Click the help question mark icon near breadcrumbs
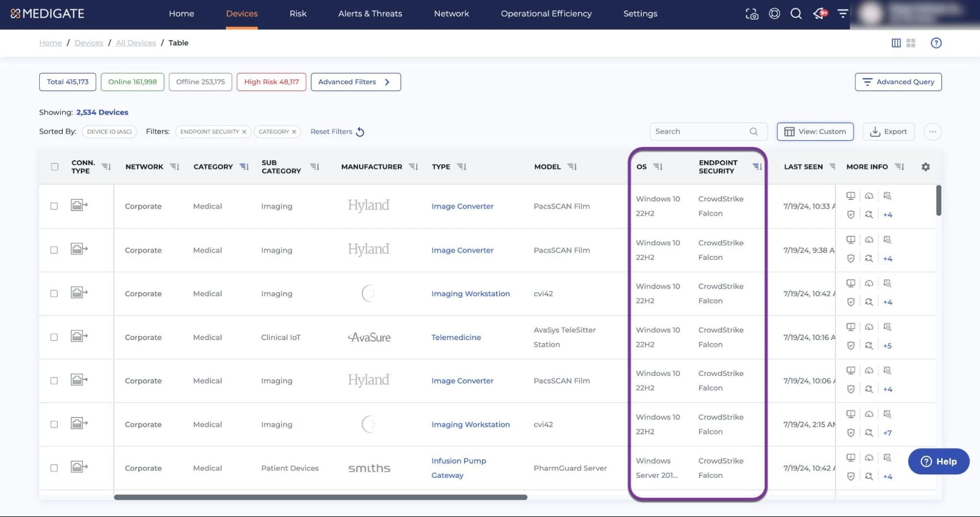The height and width of the screenshot is (517, 980). (x=936, y=43)
